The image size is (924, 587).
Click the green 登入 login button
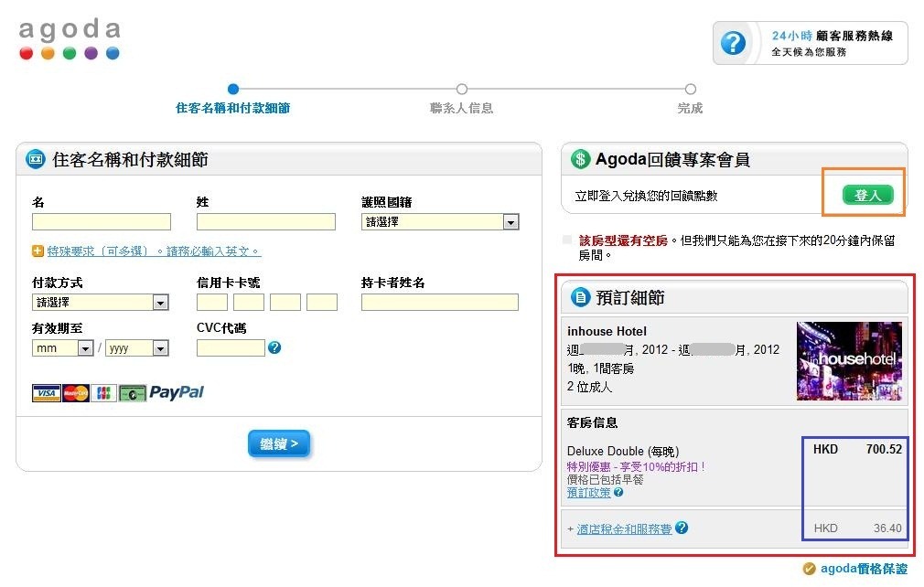tap(867, 195)
